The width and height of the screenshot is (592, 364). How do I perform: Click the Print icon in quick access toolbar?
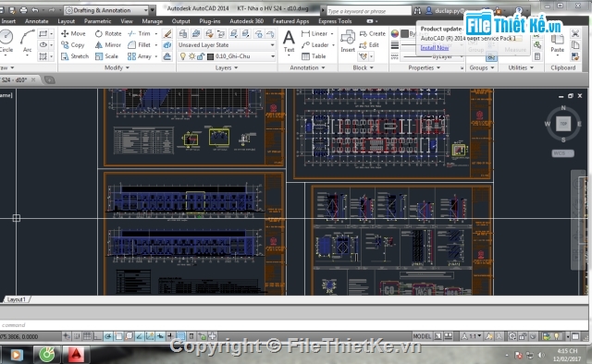point(23,10)
